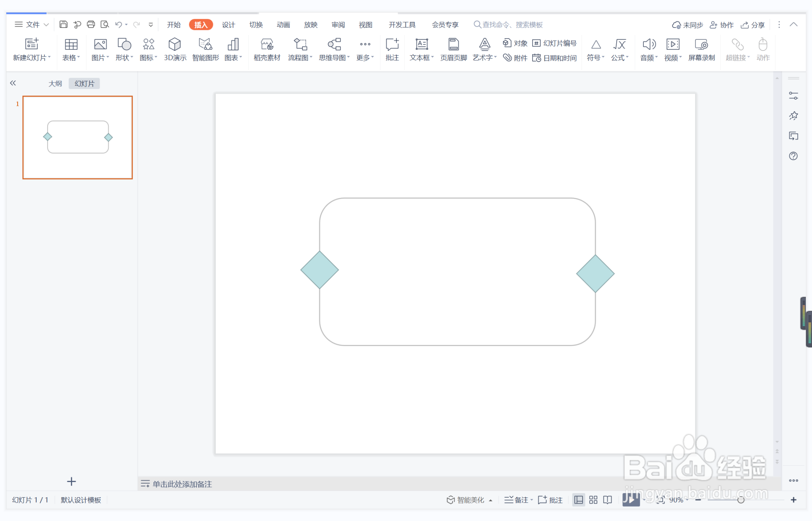Click 单击此处添加备注 notes area
The width and height of the screenshot is (812, 521).
pyautogui.click(x=182, y=484)
